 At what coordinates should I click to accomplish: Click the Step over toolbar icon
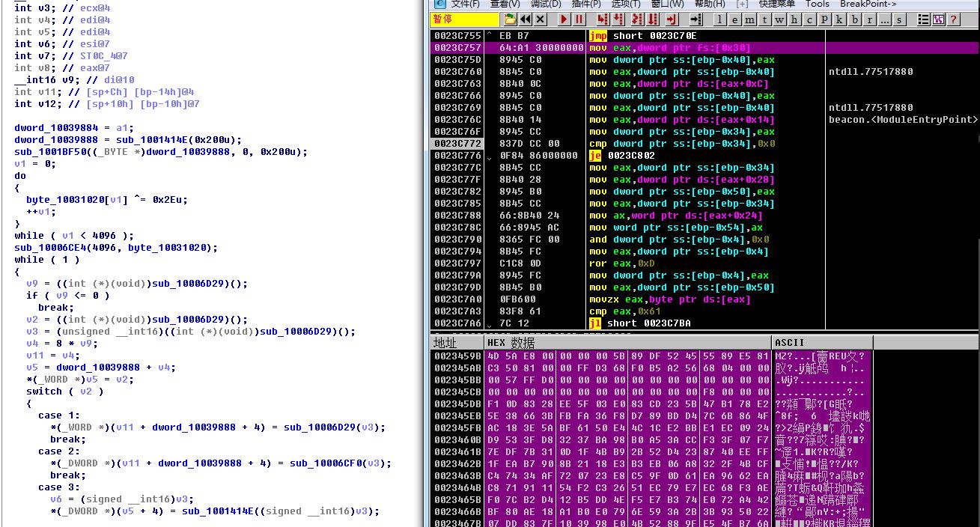point(618,19)
